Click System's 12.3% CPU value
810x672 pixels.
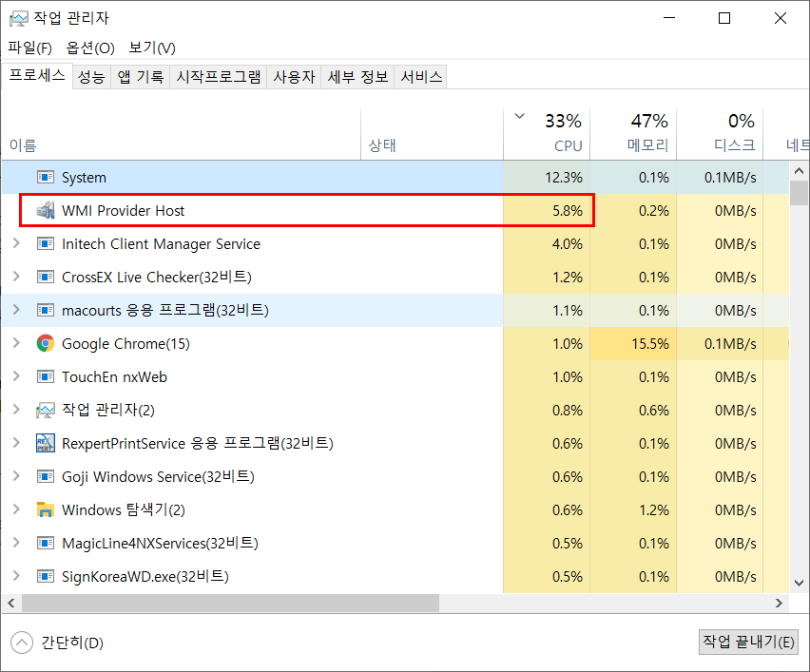563,178
